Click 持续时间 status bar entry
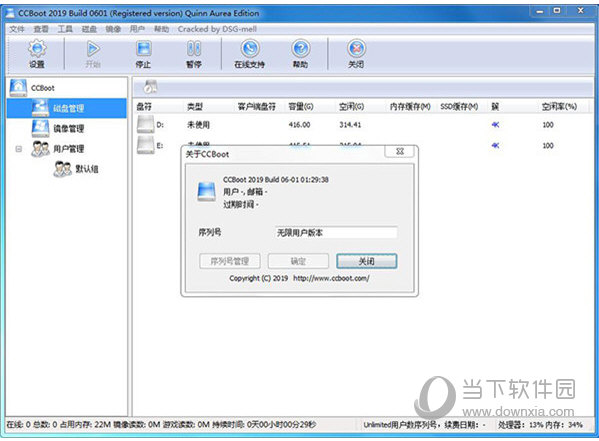Viewport: 599px width, 441px height. click(265, 425)
